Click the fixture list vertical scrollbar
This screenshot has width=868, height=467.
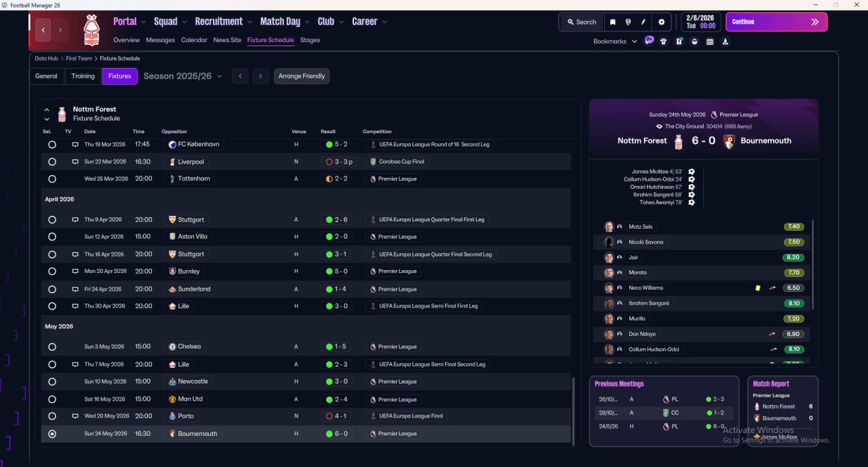click(574, 410)
